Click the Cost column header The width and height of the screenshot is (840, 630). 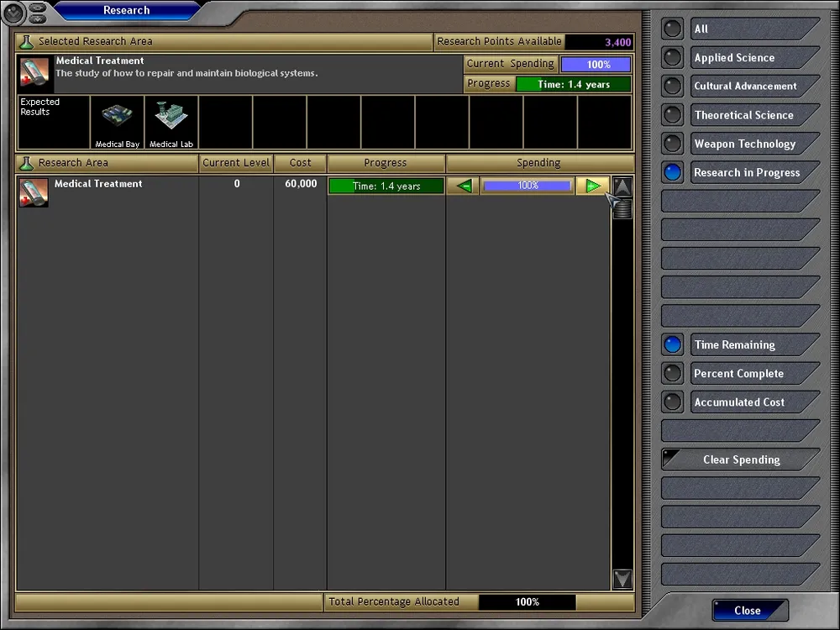(x=300, y=163)
